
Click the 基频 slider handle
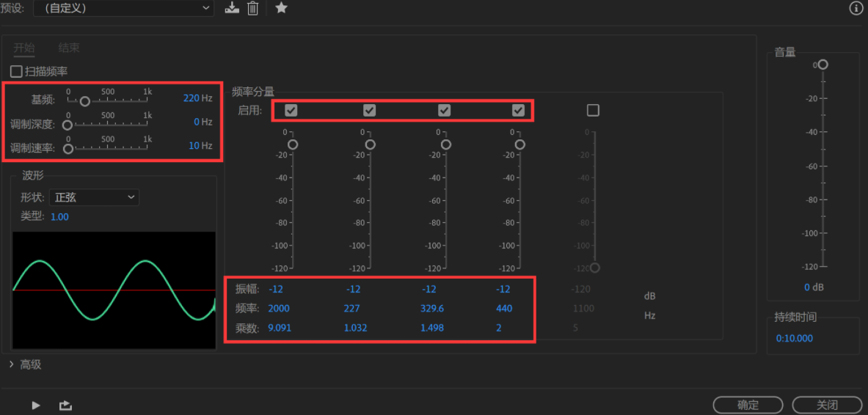84,101
